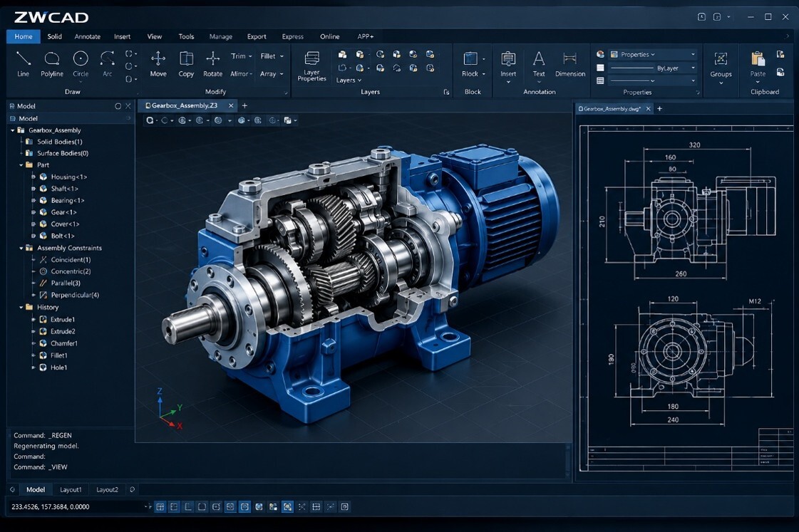The image size is (799, 532).
Task: Click the command line 'Command: _VIEW'
Action: tap(40, 467)
